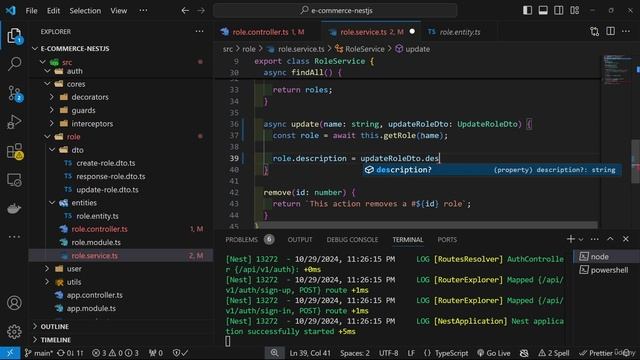Open the Search view in activity bar

14,64
